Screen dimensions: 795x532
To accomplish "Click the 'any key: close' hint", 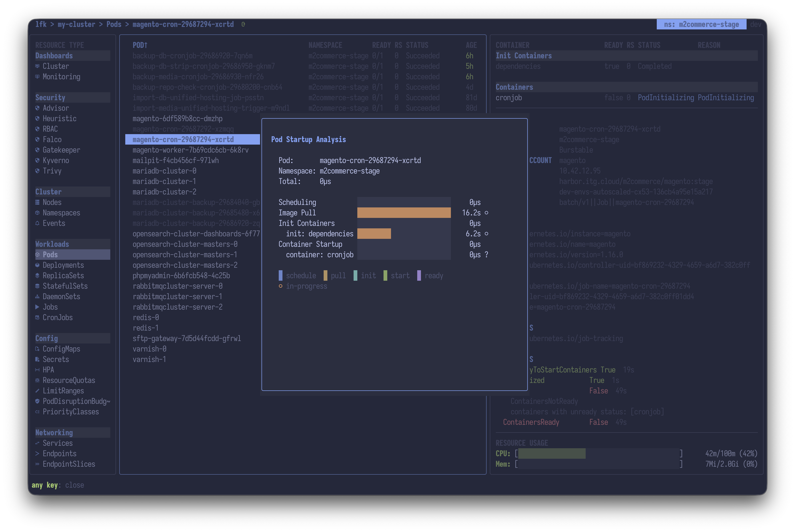I will [x=58, y=485].
